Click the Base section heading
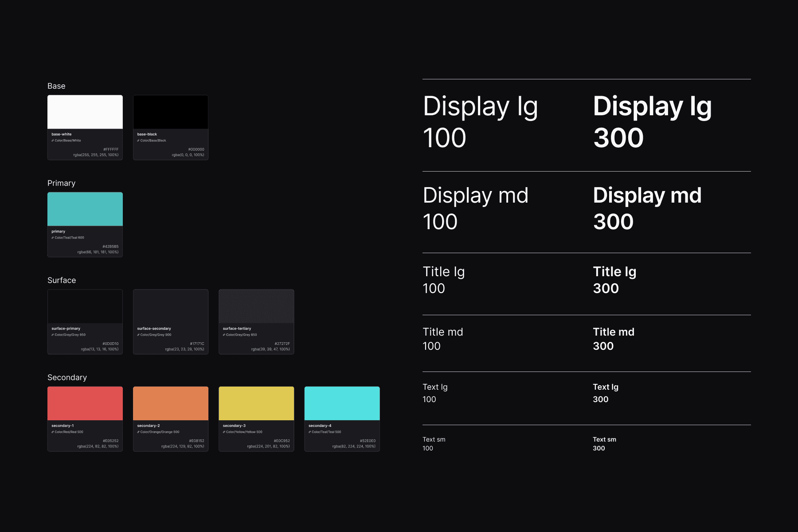Image resolution: width=798 pixels, height=532 pixels. (x=56, y=86)
